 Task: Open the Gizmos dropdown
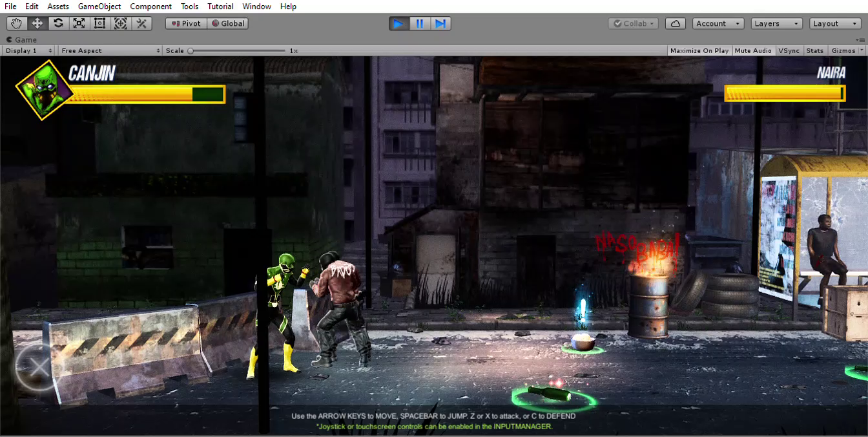point(844,50)
